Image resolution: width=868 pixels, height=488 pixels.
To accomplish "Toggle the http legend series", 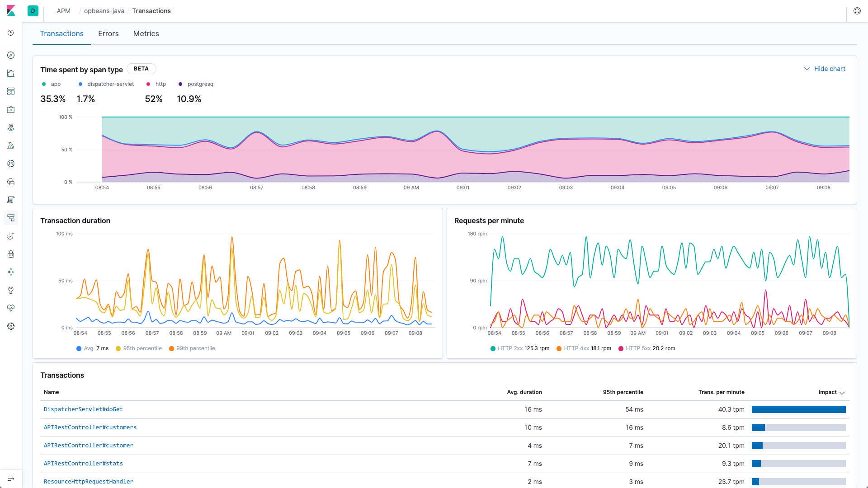I will 156,84.
